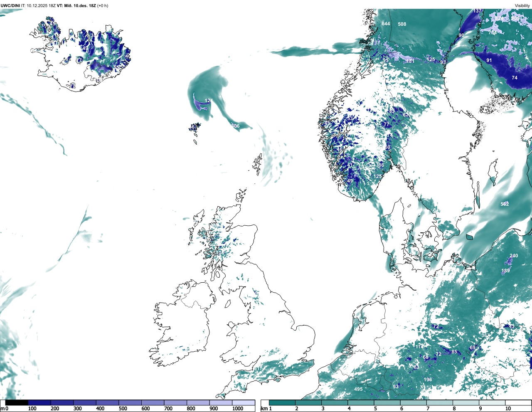Click the '100' tick label on meter scale
The width and height of the screenshot is (532, 412).
[x=32, y=409]
